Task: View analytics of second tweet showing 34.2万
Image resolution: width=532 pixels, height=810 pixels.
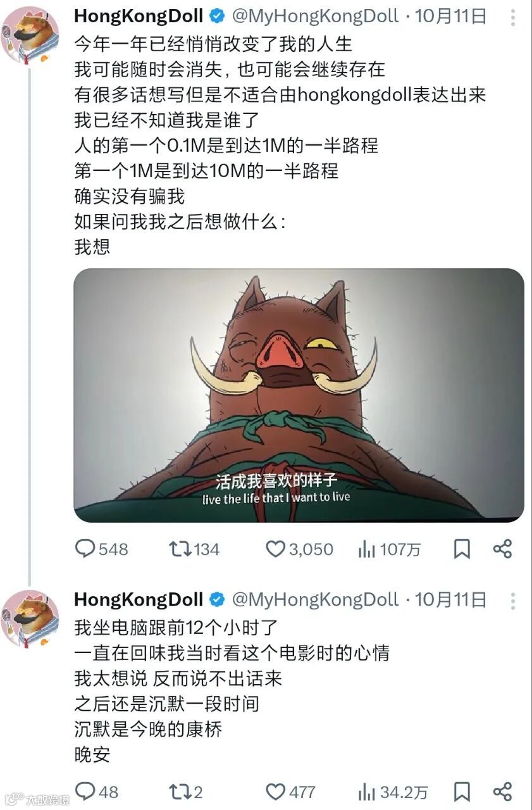Action: coord(393,792)
